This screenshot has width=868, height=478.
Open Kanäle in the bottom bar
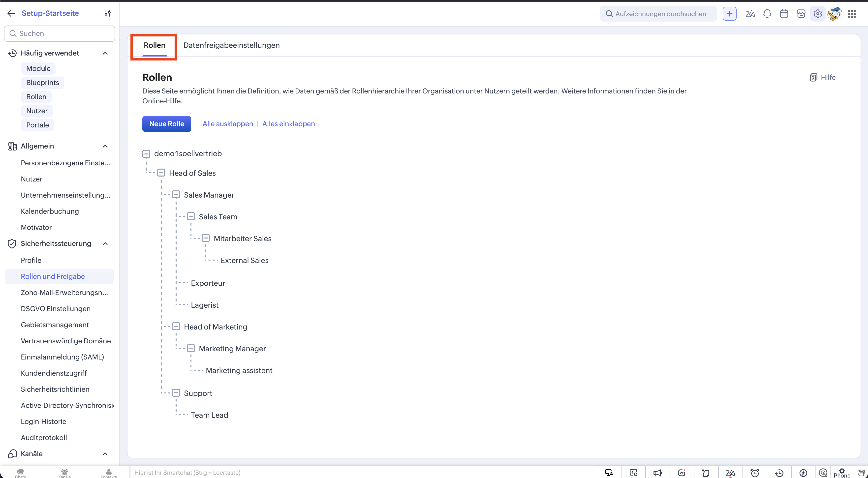tap(64, 473)
